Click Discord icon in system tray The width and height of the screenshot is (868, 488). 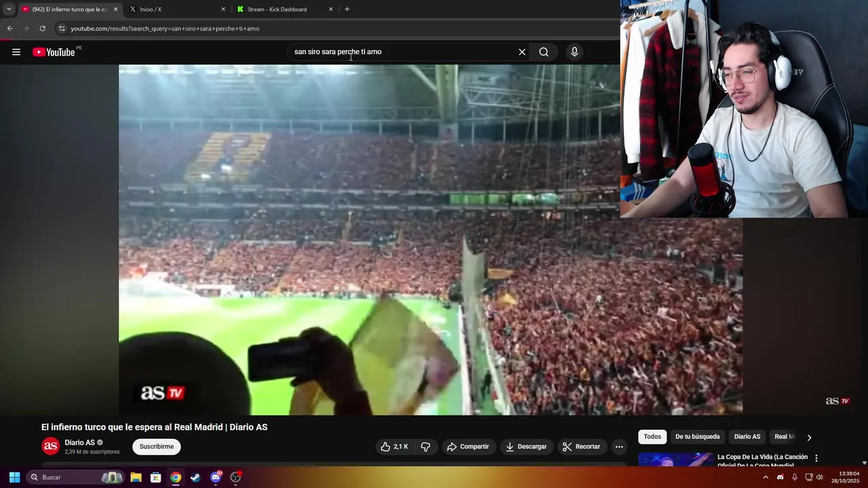(780, 477)
